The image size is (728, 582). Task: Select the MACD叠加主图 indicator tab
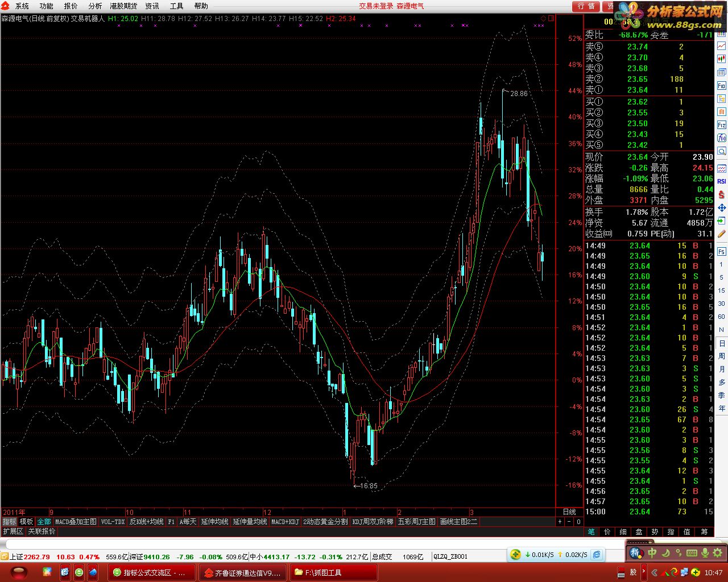click(76, 522)
